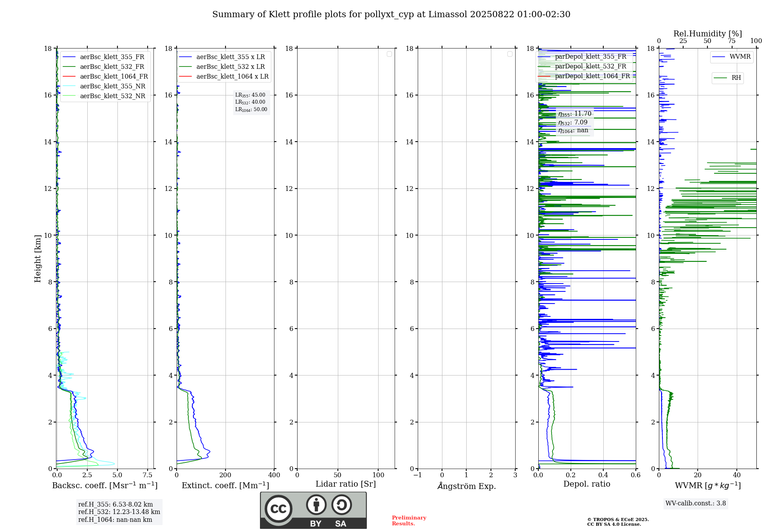
Task: Click the SA share-alike arrow icon
Action: coord(341,505)
